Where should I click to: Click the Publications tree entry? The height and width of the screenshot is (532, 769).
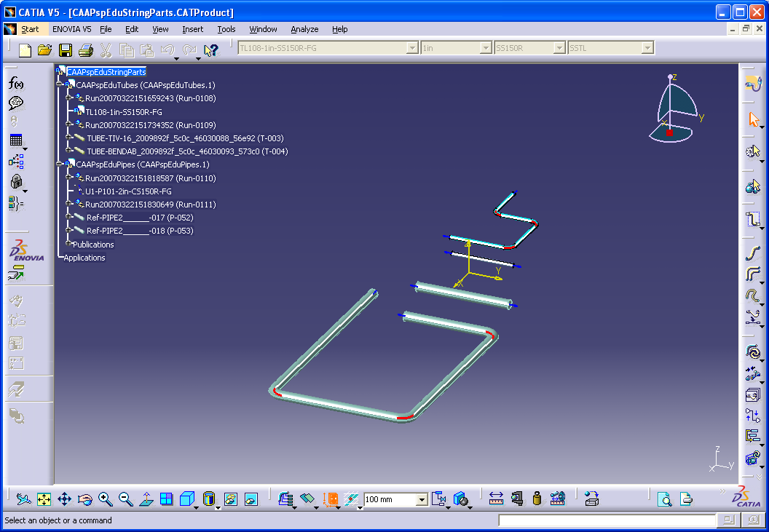(x=93, y=245)
